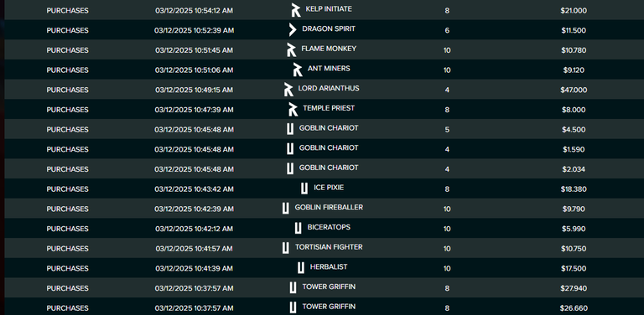The height and width of the screenshot is (315, 644).
Task: Click the rarity icon beside Kelp Initiate
Action: point(296,10)
